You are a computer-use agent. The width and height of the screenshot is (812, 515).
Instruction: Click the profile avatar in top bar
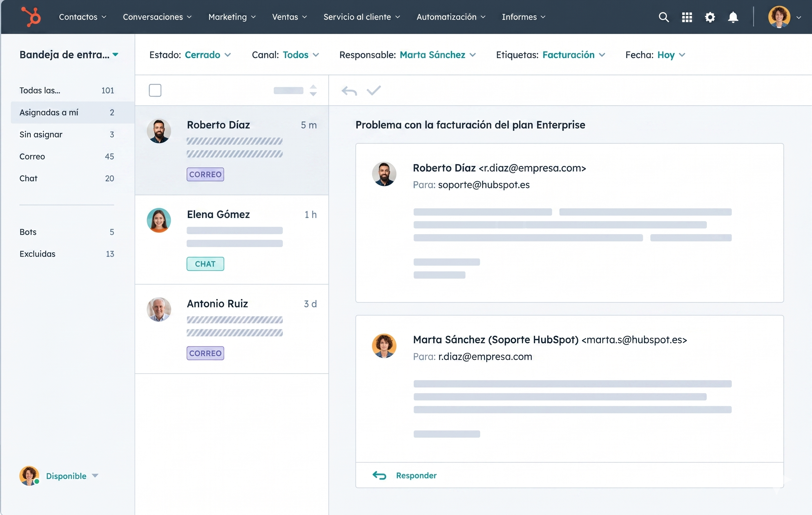[779, 17]
